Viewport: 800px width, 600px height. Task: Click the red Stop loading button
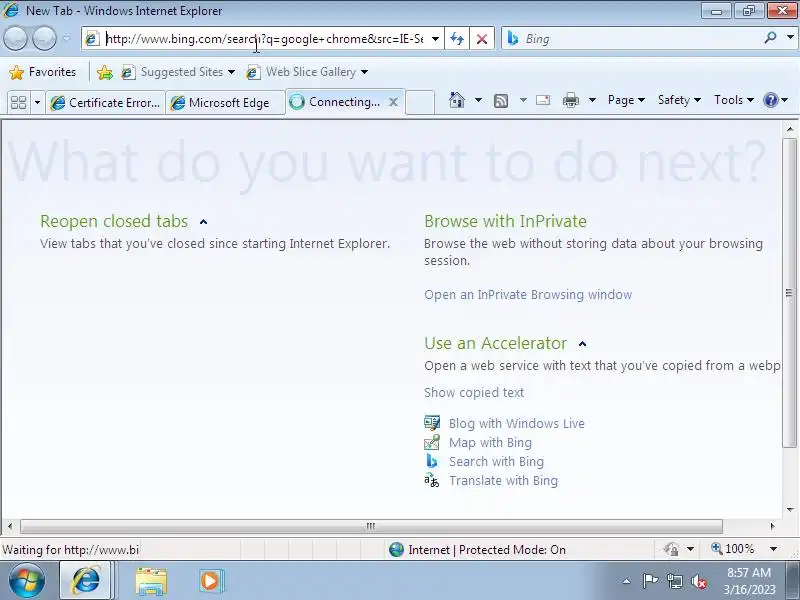(x=481, y=39)
